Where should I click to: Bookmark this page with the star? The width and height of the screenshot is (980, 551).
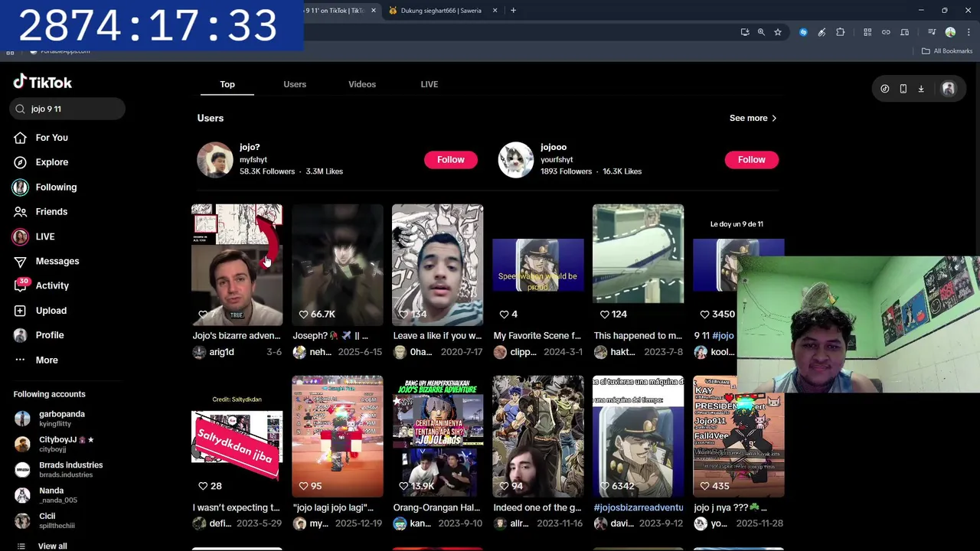778,32
